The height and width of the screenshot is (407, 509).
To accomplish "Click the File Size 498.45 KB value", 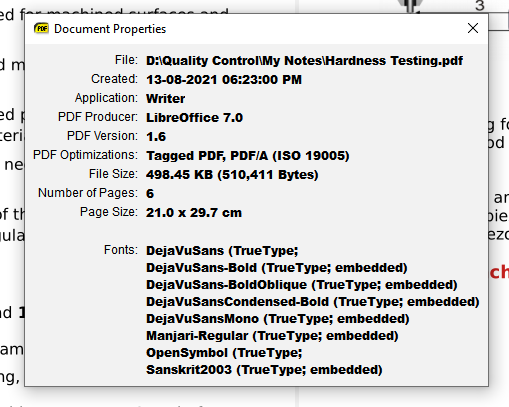I will (x=232, y=175).
